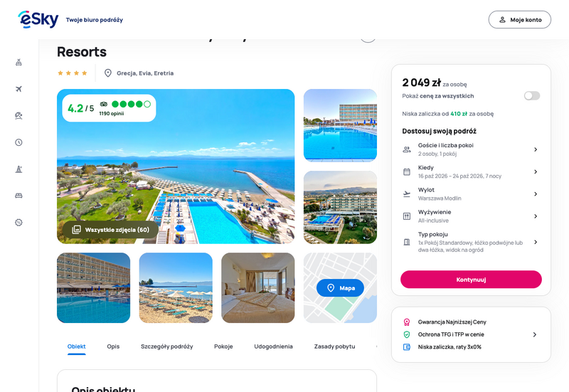Expand the Typ pokoju room type chevron

pyautogui.click(x=536, y=242)
